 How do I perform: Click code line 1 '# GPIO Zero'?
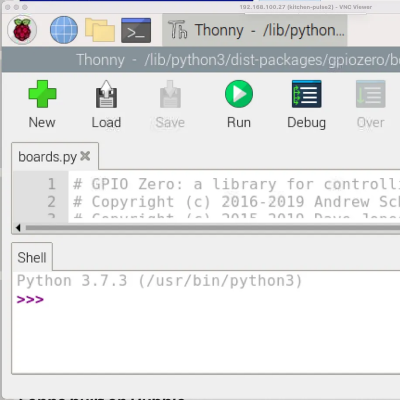[x=236, y=184]
